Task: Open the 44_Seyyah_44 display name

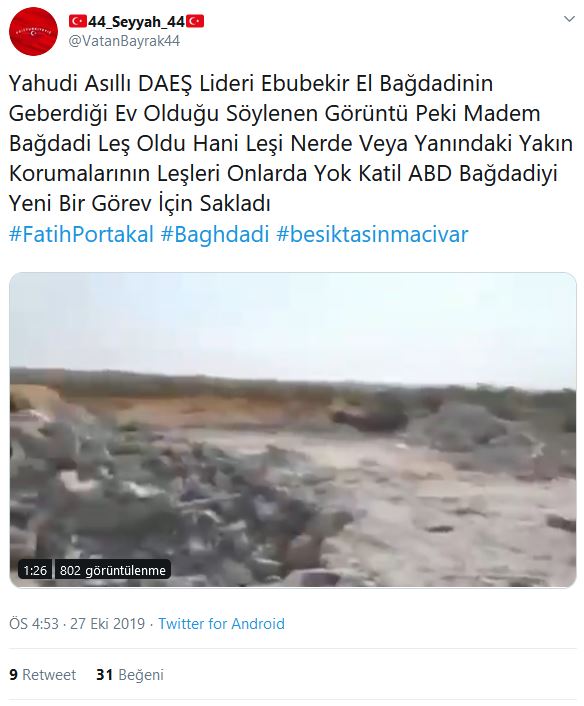Action: (136, 21)
